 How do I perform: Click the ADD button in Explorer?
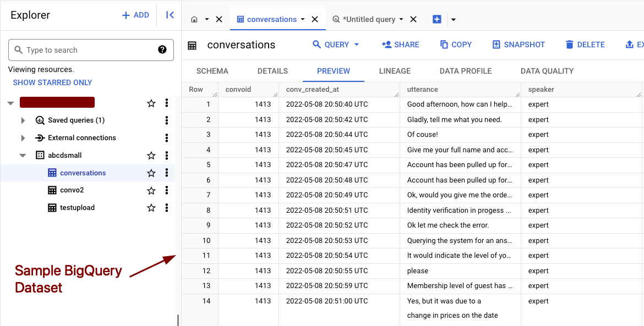pyautogui.click(x=135, y=15)
